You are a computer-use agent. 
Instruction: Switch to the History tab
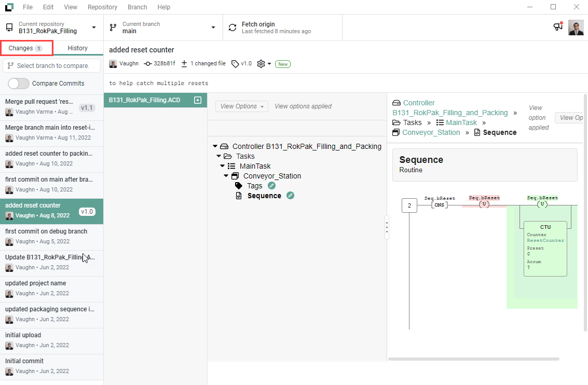78,48
